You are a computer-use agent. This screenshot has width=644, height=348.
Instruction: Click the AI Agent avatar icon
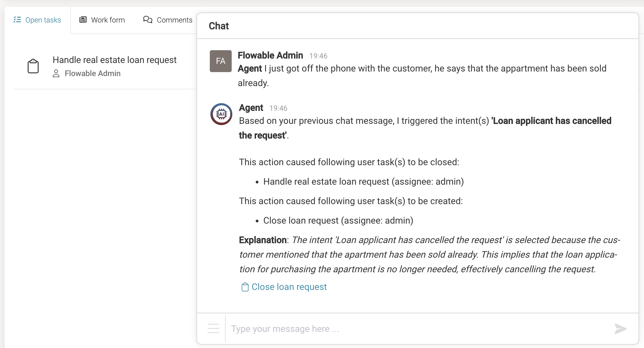click(221, 114)
